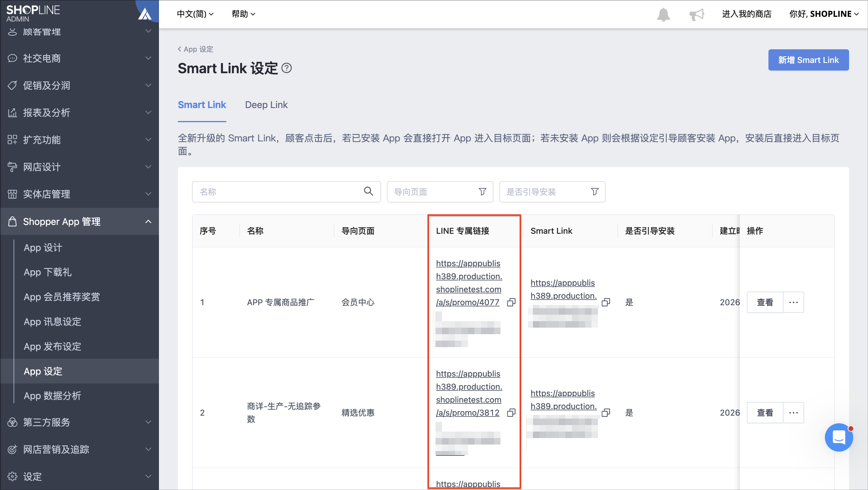Image resolution: width=868 pixels, height=490 pixels.
Task: Click the 实体店管理 storefront icon
Action: [x=12, y=194]
